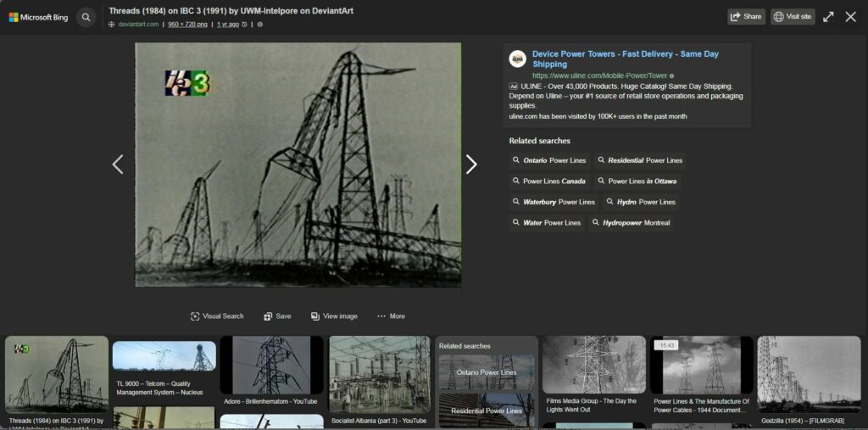This screenshot has width=868, height=430.
Task: Open the search magnifier icon in header
Action: (x=86, y=17)
